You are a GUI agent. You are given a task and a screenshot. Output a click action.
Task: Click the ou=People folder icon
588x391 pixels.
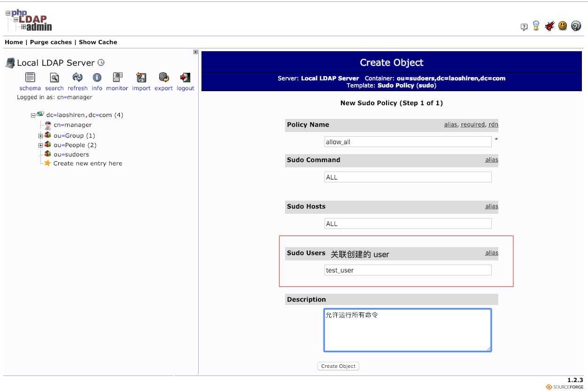click(x=47, y=145)
